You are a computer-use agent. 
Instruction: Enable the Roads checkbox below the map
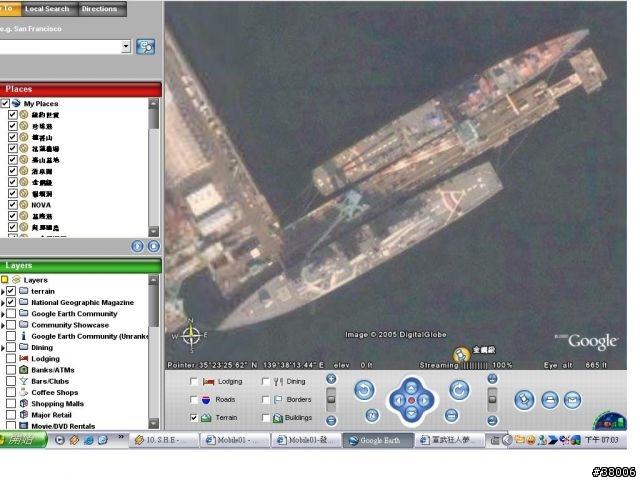coord(194,400)
